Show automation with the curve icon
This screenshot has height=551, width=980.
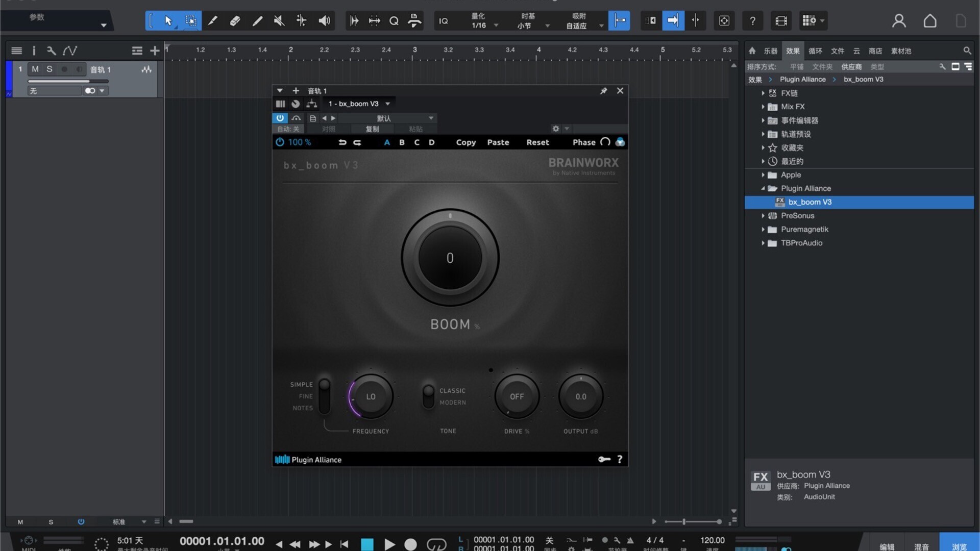[x=70, y=51]
